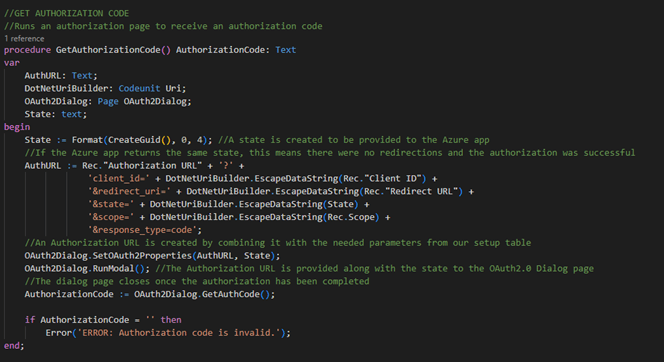Click the final 'end;' keyword
Viewport: 664px width, 363px height.
click(14, 346)
